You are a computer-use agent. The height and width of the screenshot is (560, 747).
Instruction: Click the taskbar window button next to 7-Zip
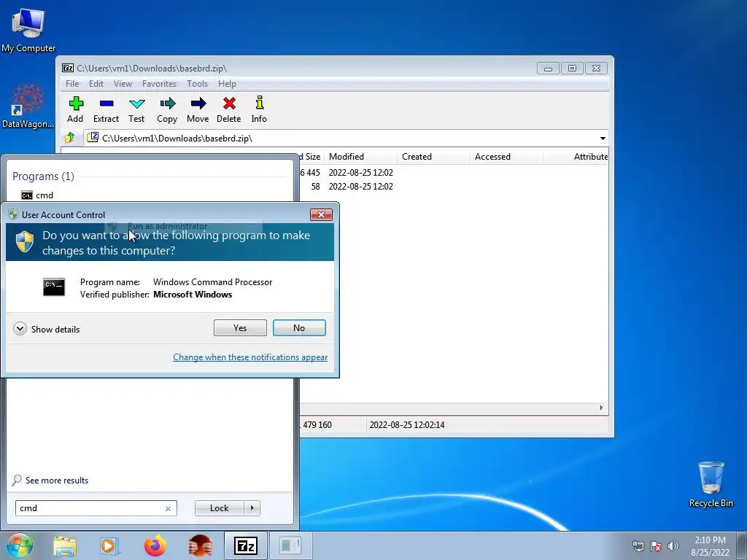[x=290, y=545]
